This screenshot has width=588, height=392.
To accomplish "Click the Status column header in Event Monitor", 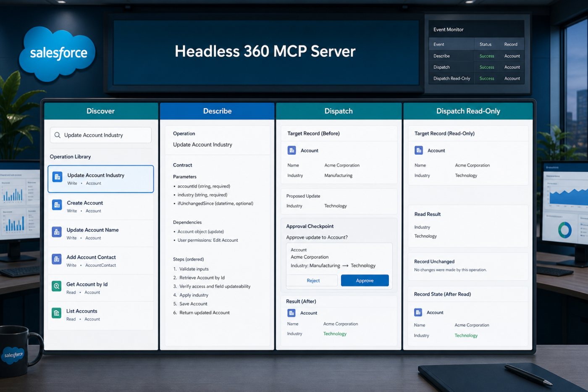I will click(486, 44).
